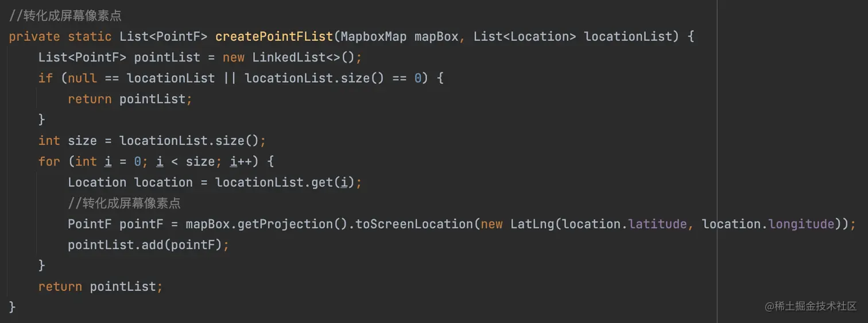Click the return pointList inside the if block
This screenshot has width=868, height=323.
coord(130,99)
